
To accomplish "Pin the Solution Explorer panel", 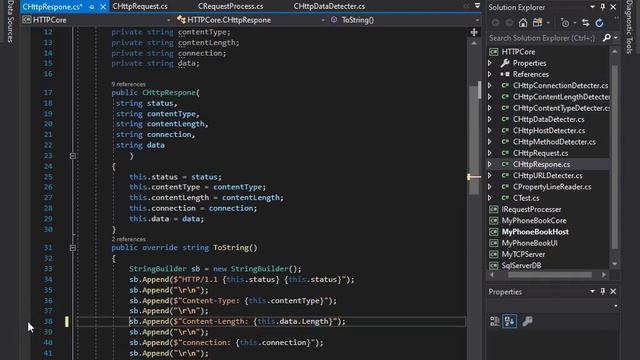I will point(602,7).
